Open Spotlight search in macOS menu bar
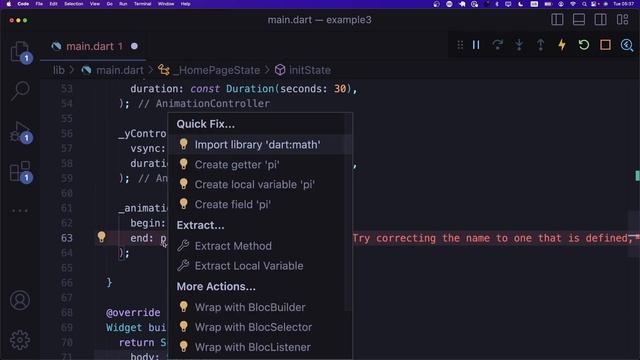This screenshot has width=640, height=360. click(x=584, y=4)
